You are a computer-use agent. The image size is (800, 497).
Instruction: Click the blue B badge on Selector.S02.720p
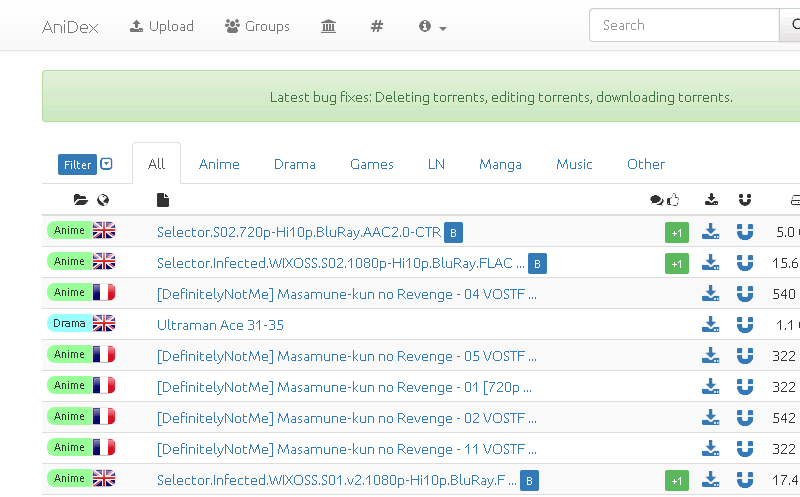pos(453,233)
